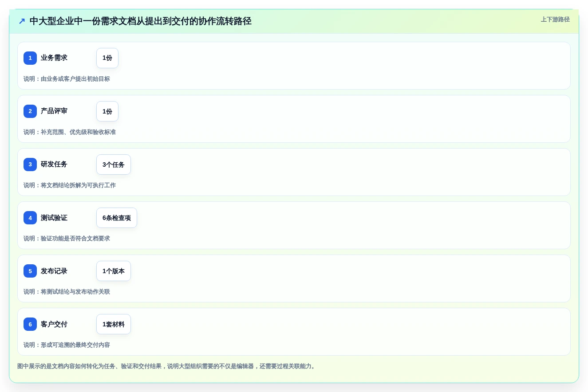Click step number 3 badge for 研发任务
This screenshot has height=392, width=588.
pos(30,165)
